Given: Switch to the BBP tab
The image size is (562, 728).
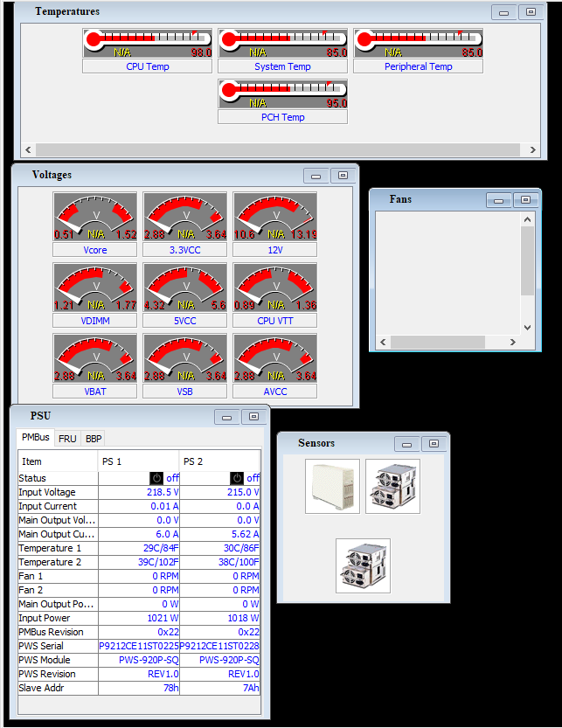Looking at the screenshot, I should click(94, 439).
